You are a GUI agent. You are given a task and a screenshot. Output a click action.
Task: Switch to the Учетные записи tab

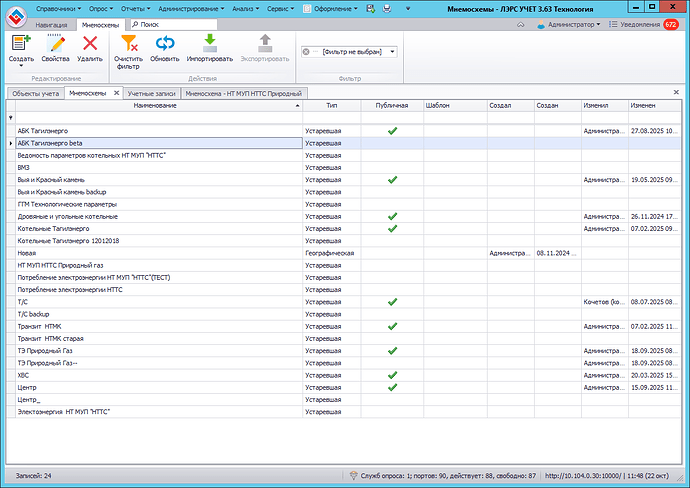coord(153,93)
